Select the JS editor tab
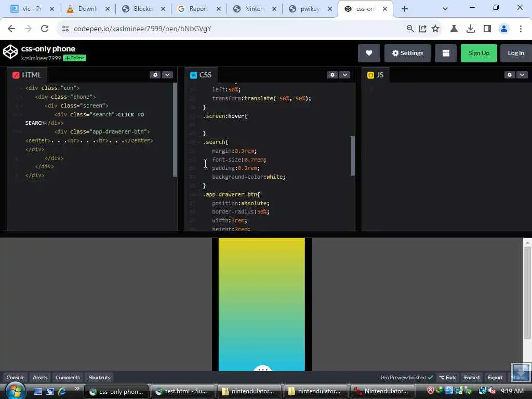Viewport: 532px width, 399px height. click(376, 75)
